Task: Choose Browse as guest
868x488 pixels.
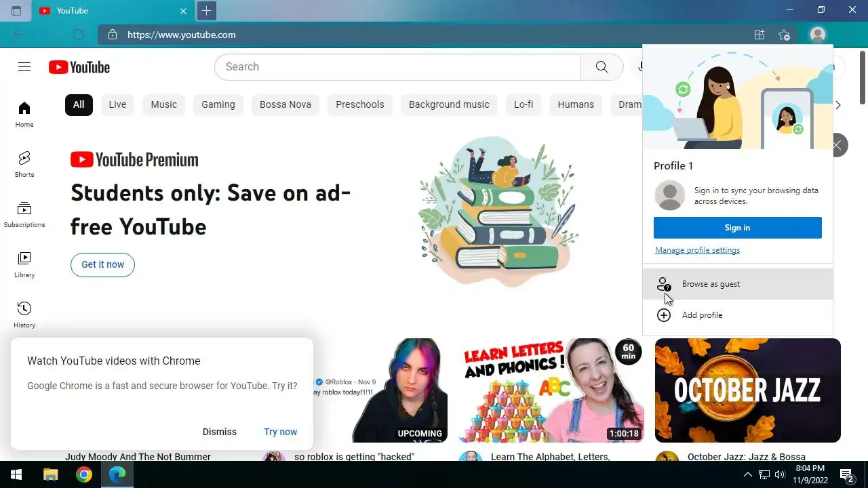Action: click(x=738, y=284)
